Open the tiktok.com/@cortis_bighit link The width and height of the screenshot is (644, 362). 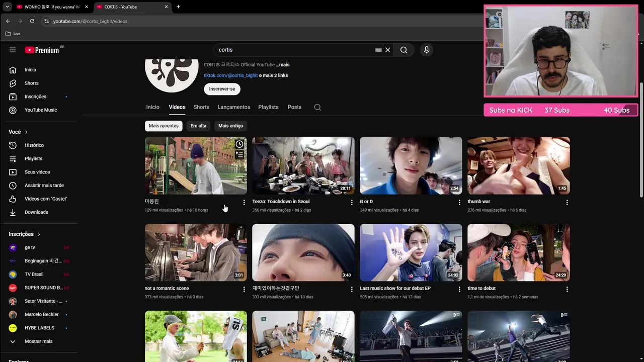(x=230, y=75)
